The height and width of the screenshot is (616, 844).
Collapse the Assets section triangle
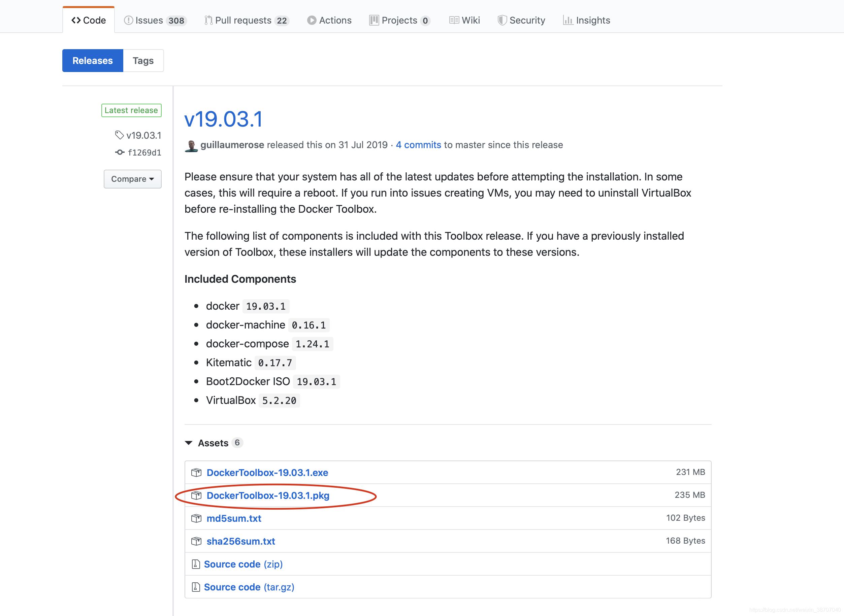coord(189,443)
